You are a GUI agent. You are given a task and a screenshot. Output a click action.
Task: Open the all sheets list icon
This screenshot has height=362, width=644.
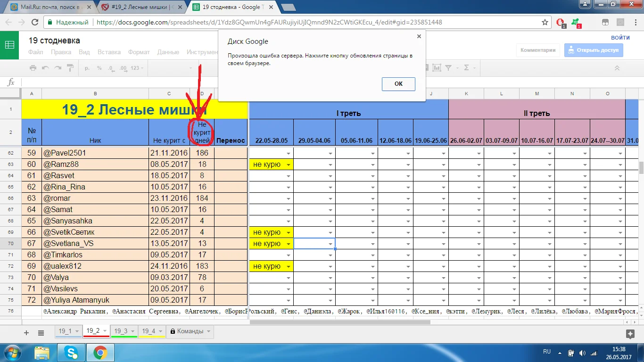click(x=41, y=333)
